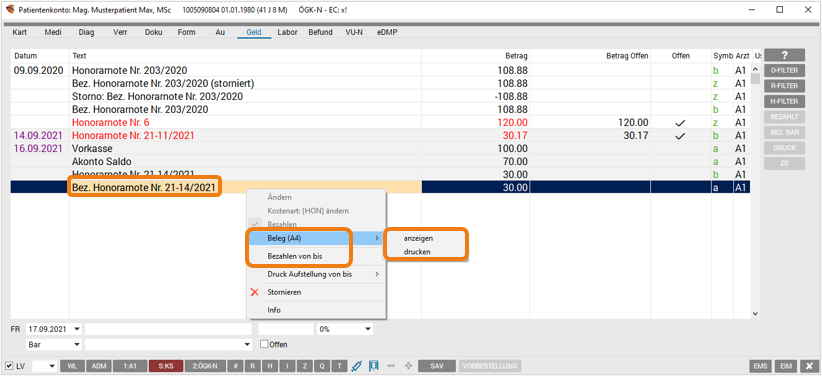The image size is (822, 376).
Task: Toggle the Offen checkbox
Action: (264, 345)
